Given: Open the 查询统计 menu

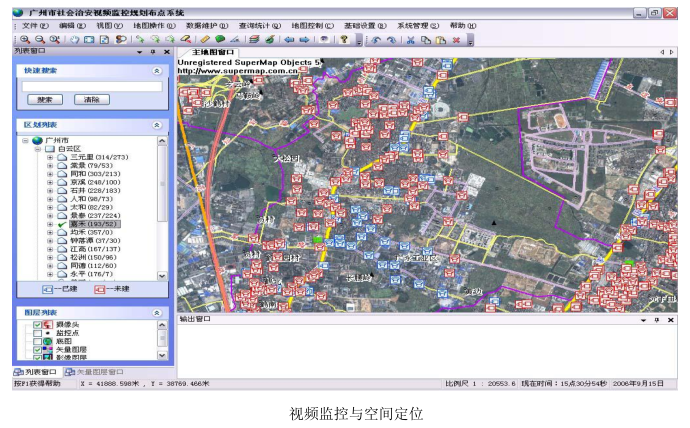Looking at the screenshot, I should point(260,26).
